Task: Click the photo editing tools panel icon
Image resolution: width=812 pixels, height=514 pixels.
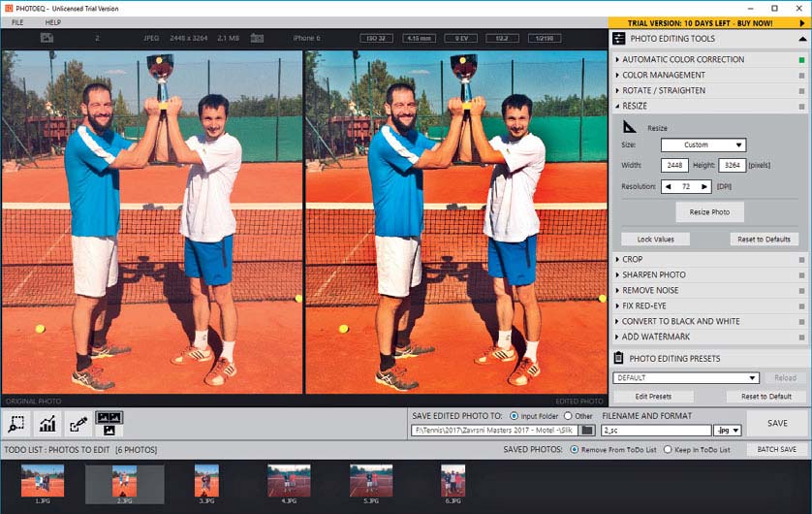Action: (x=619, y=39)
